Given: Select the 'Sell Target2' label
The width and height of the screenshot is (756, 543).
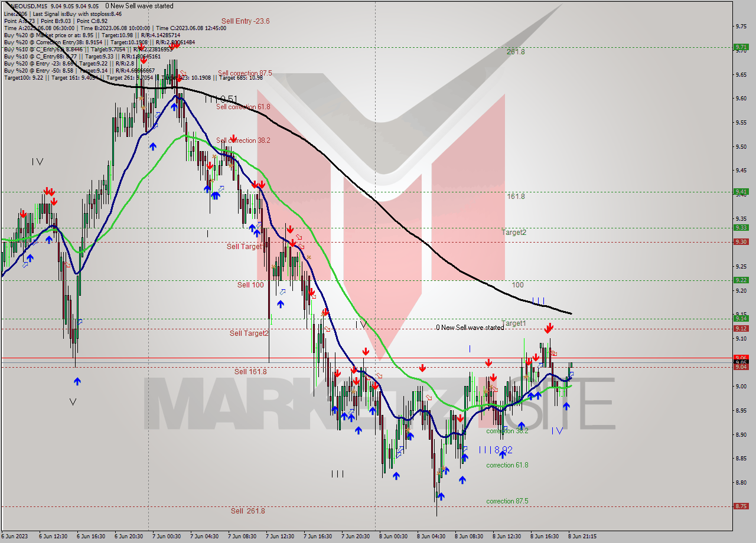Looking at the screenshot, I should click(249, 333).
